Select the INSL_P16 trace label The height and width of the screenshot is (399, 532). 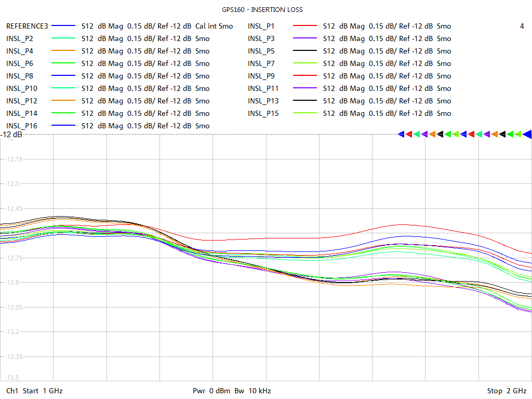pos(22,126)
